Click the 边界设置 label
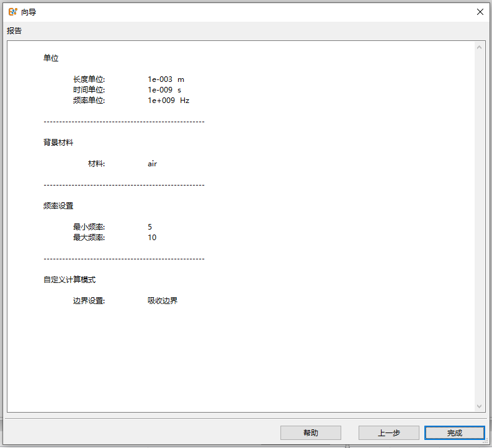This screenshot has width=492, height=448. point(89,301)
